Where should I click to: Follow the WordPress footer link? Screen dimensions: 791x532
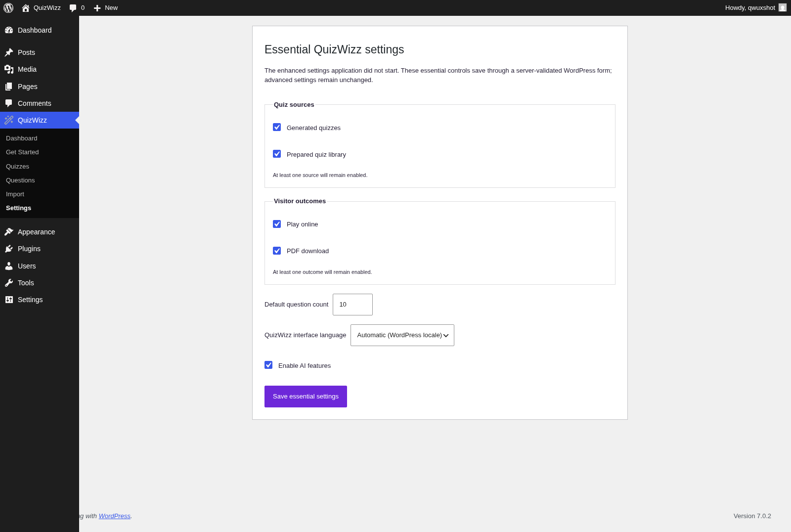coord(115,516)
